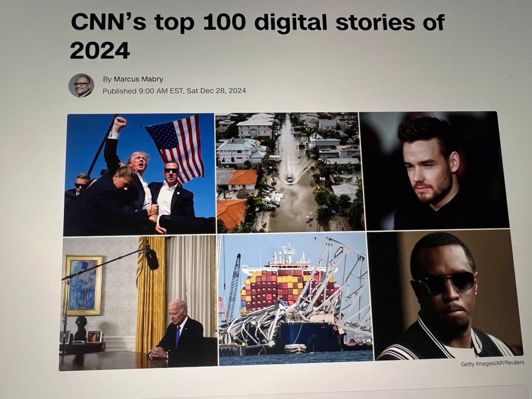The image size is (532, 399).
Task: Open the aerial flooded street photo
Action: (x=290, y=172)
